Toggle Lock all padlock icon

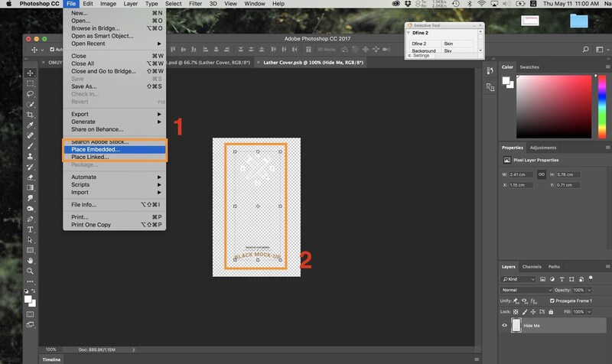coord(551,312)
